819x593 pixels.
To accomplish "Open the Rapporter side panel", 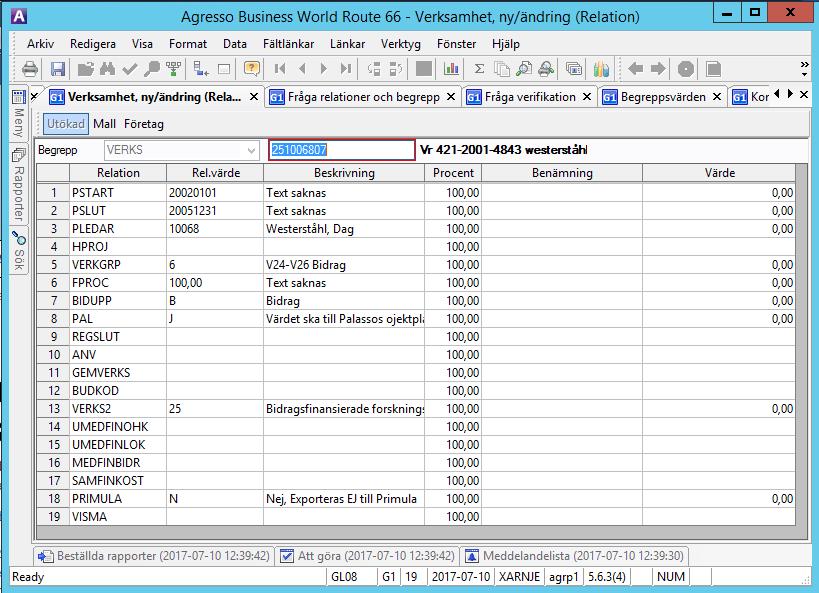I will [x=19, y=184].
